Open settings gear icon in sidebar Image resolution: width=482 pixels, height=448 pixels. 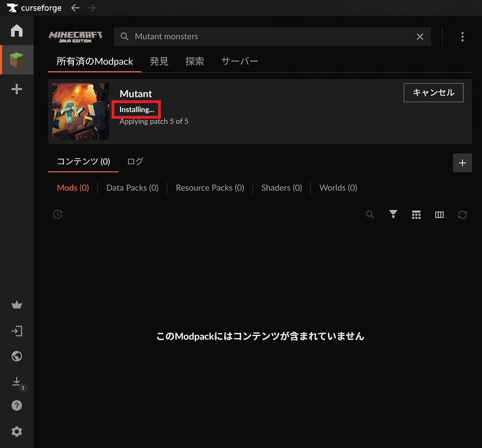17,431
